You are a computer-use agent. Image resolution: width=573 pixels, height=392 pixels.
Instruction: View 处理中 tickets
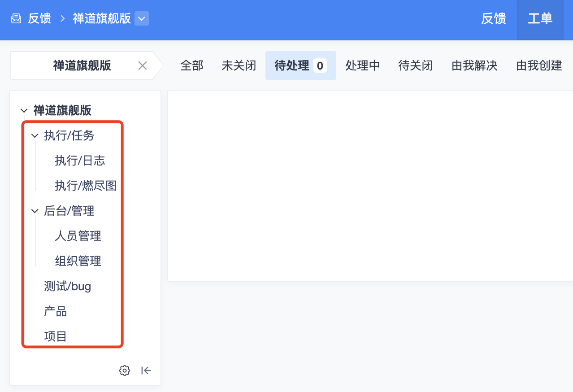pos(362,66)
